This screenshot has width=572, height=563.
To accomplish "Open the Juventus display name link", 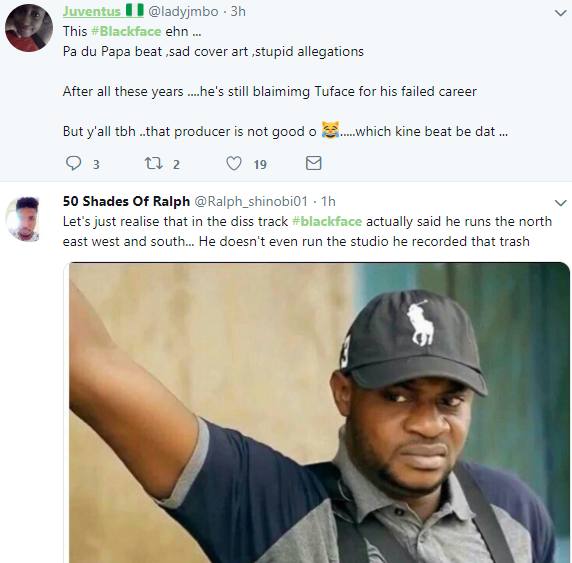I will click(x=92, y=11).
